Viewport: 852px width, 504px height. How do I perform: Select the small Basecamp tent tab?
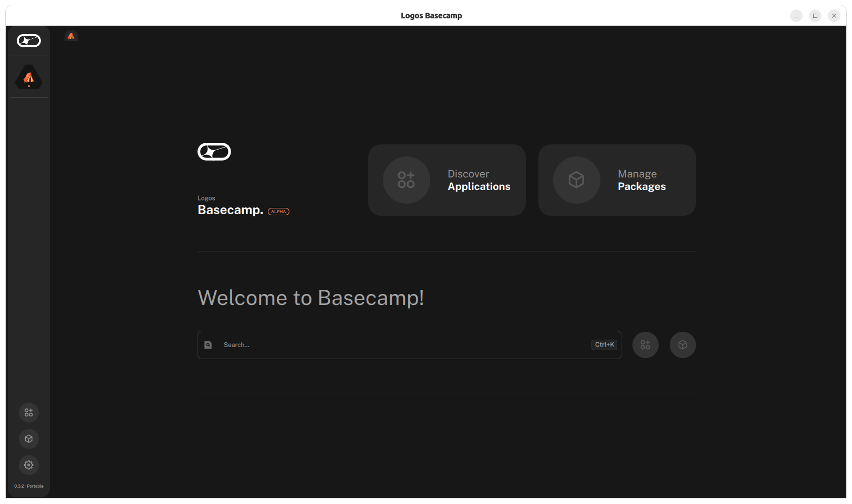71,36
